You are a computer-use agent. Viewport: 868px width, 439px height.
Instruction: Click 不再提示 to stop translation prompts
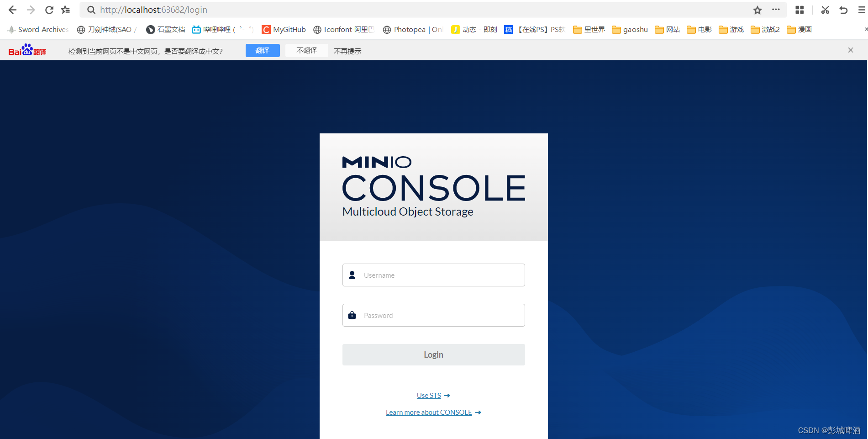click(347, 51)
